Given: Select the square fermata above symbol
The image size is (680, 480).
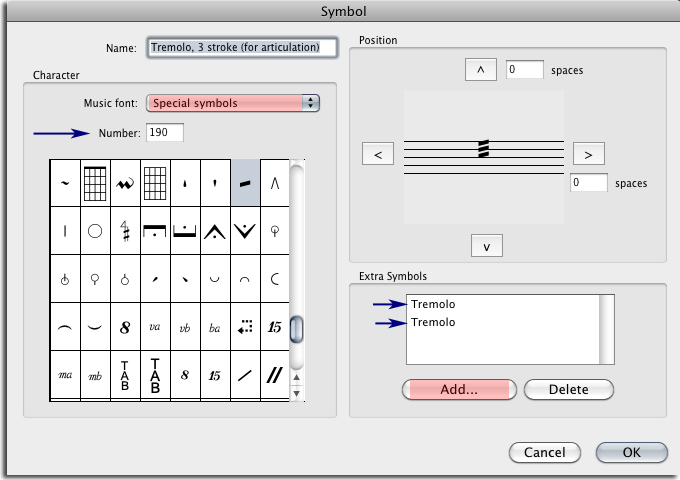Looking at the screenshot, I should 155,231.
